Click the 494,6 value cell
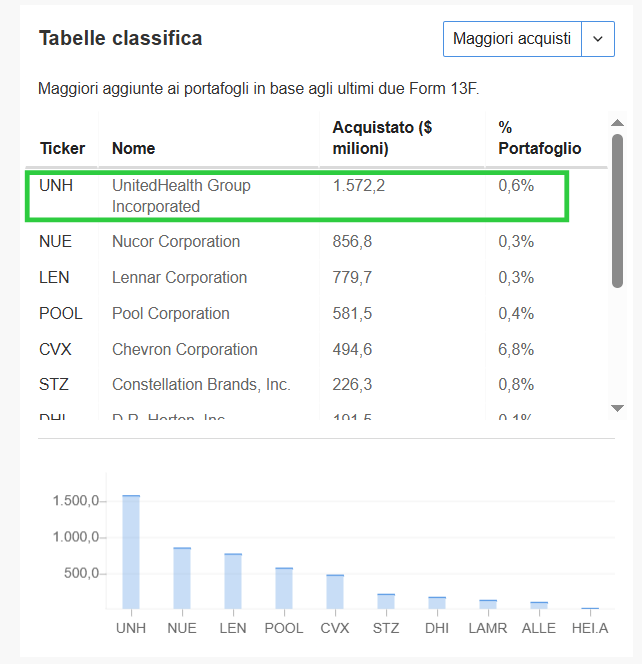642x664 pixels. point(352,349)
